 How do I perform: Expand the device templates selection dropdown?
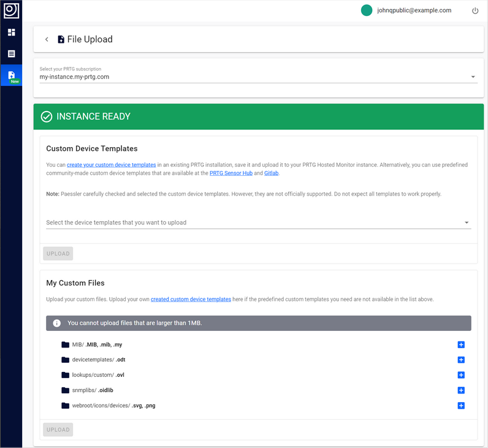[x=466, y=222]
